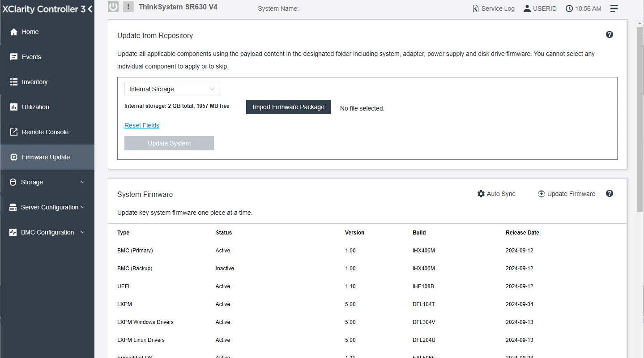Click the BMC (Primary) row label
This screenshot has width=644, height=358.
[x=135, y=251]
